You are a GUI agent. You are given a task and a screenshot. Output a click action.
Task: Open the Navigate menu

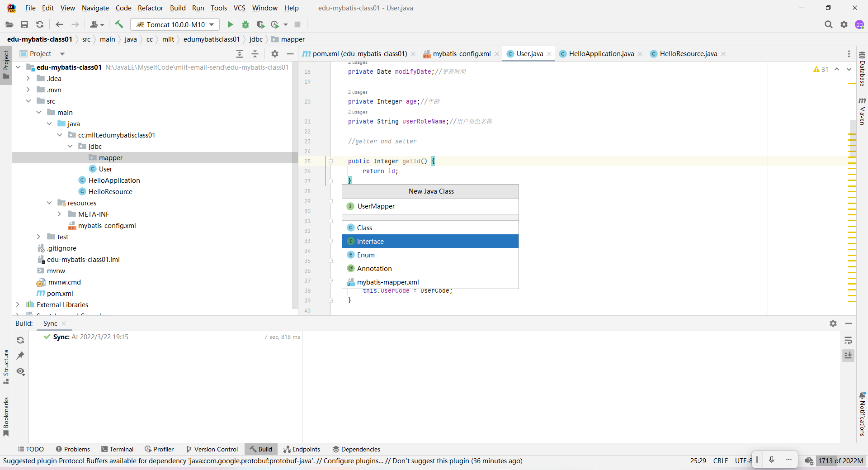coord(95,8)
